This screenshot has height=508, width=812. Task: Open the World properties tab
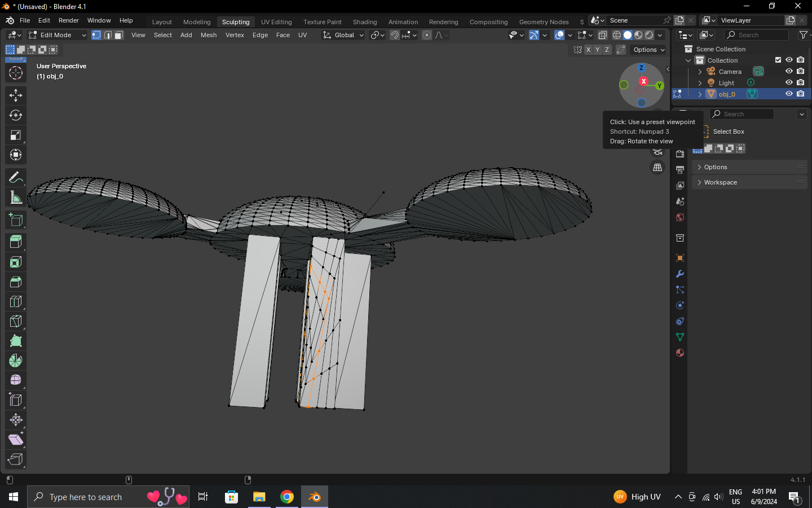[x=680, y=217]
